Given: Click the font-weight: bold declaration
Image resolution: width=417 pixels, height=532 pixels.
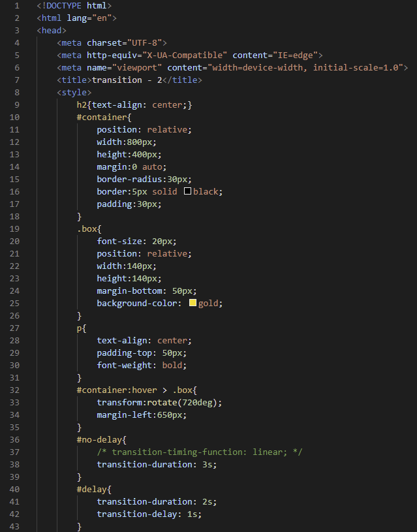Looking at the screenshot, I should point(142,366).
